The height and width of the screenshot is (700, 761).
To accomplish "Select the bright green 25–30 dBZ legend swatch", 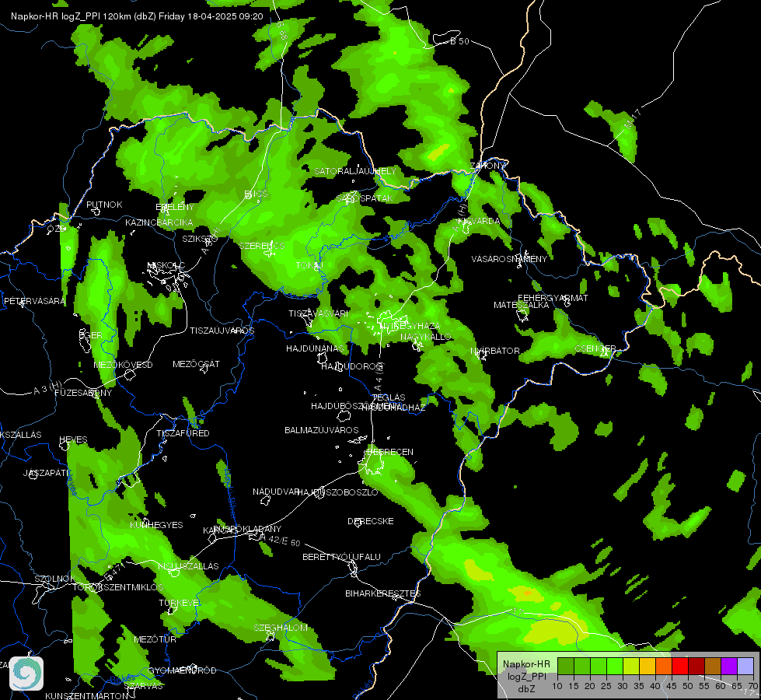I will coord(615,667).
